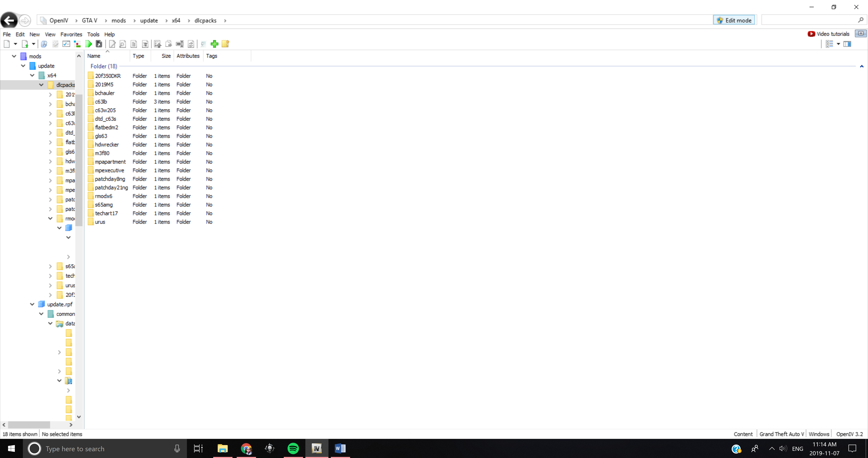868x458 pixels.
Task: Select the hdwrecker folder in list
Action: tap(107, 144)
